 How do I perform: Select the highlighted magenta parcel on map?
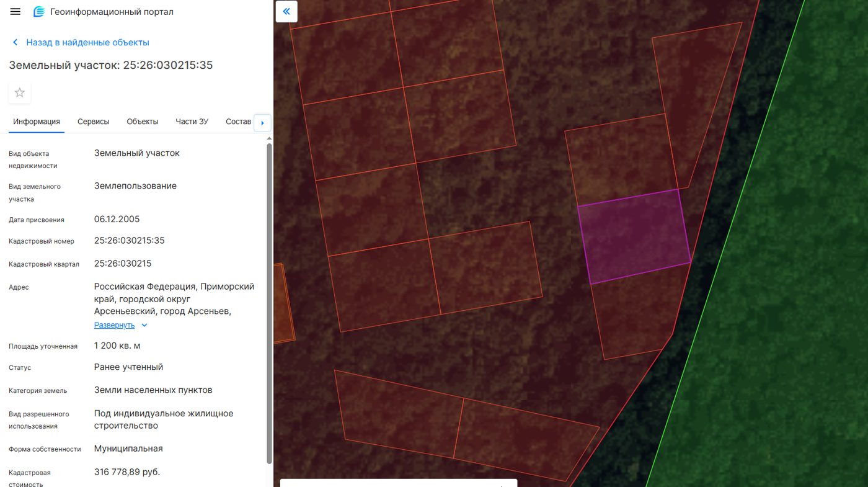(x=634, y=236)
